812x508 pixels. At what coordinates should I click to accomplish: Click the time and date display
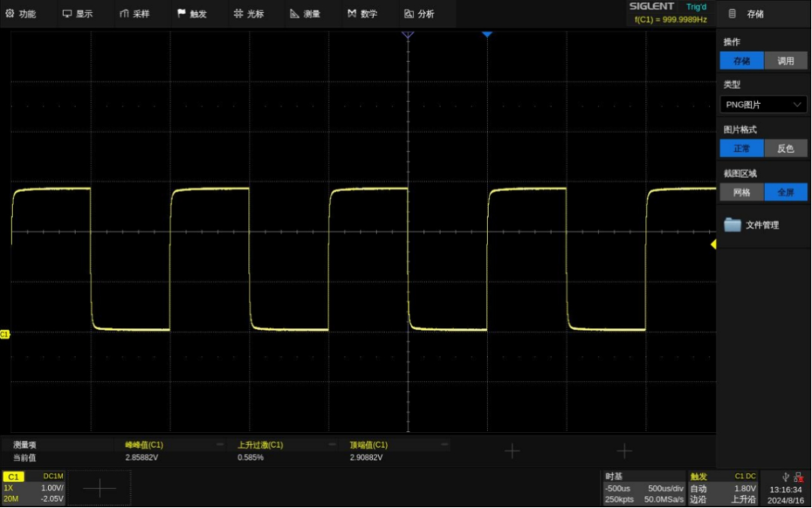coord(786,495)
